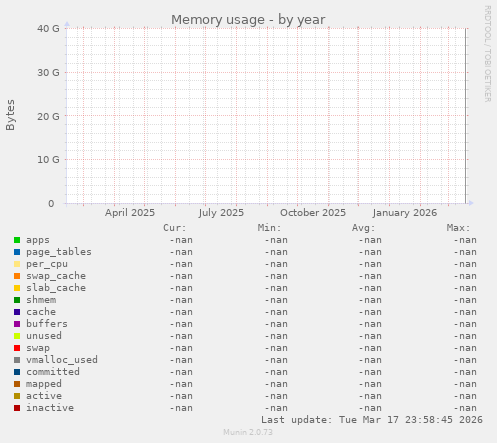Click the blue page_tables legend swatch
Viewport: 497px width, 443px height.
pos(17,252)
